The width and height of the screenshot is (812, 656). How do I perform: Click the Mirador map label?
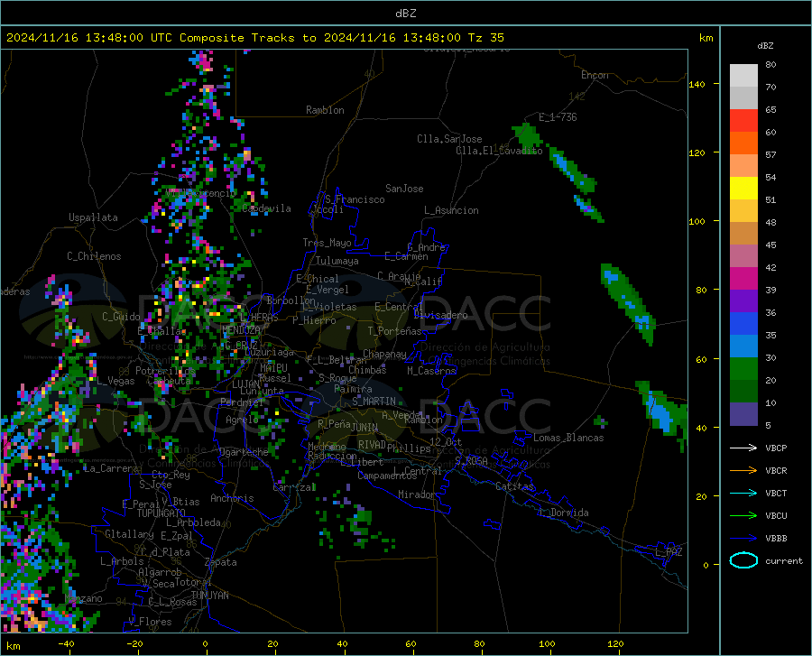tap(417, 494)
